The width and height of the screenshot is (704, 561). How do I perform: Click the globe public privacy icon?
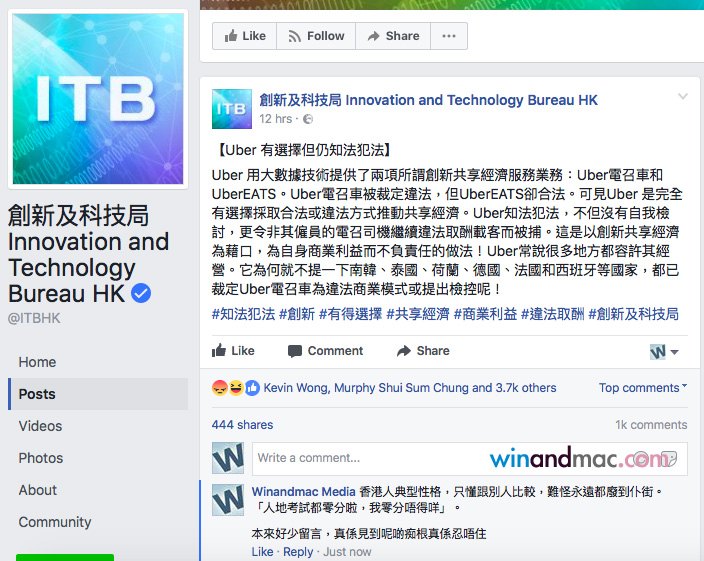[308, 119]
